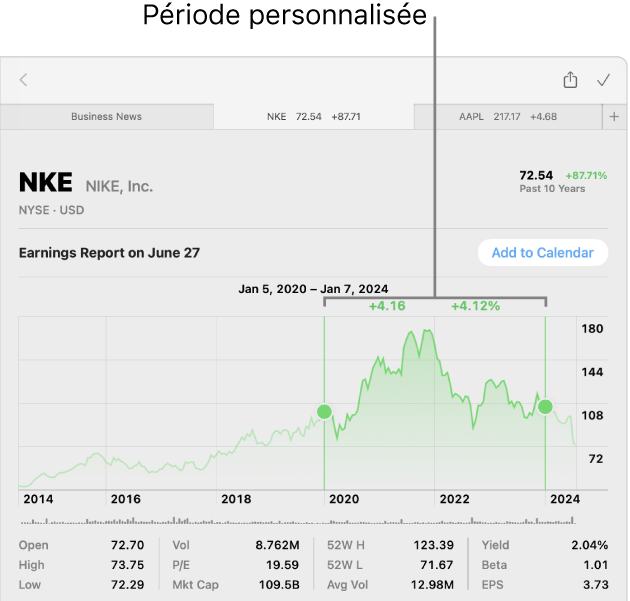Open the share sheet icon

pyautogui.click(x=570, y=79)
